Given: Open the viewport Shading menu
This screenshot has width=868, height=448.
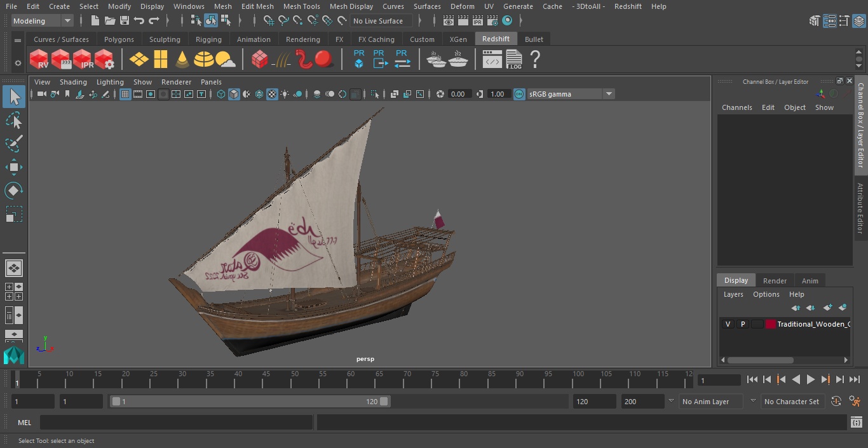Looking at the screenshot, I should (73, 82).
